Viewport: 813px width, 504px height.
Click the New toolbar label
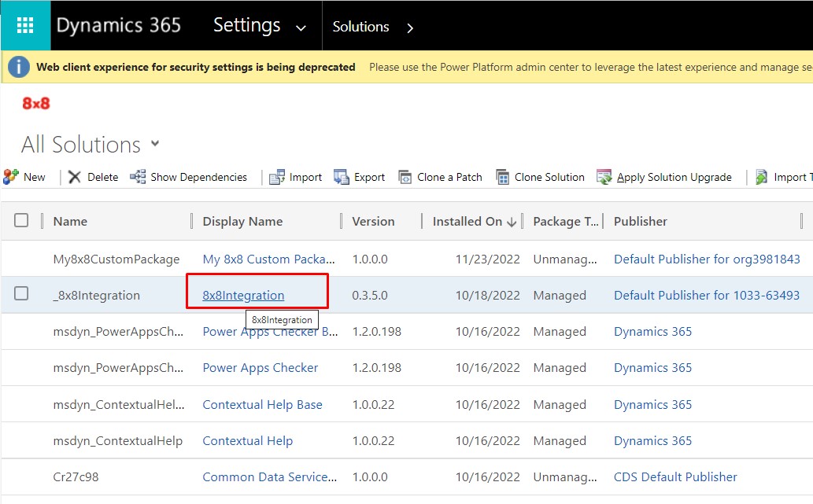tap(34, 177)
